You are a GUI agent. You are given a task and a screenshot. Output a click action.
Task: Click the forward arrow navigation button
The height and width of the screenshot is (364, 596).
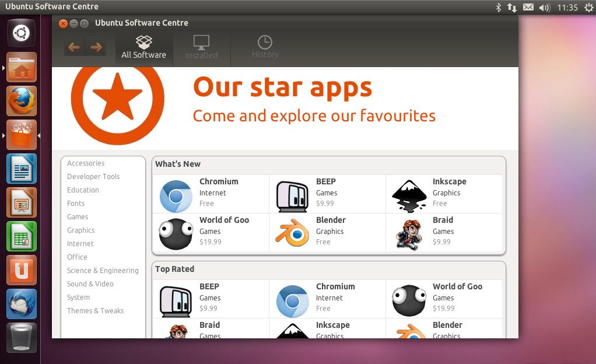96,47
